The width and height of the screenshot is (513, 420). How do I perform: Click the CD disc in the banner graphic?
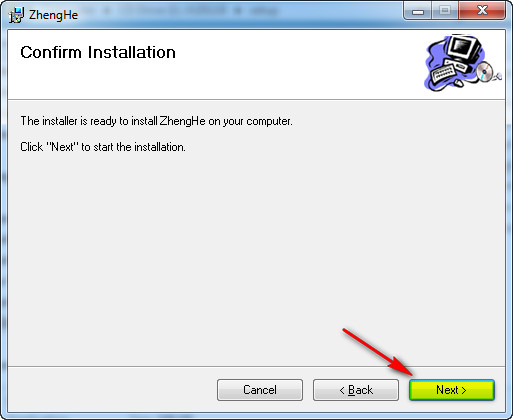point(484,72)
